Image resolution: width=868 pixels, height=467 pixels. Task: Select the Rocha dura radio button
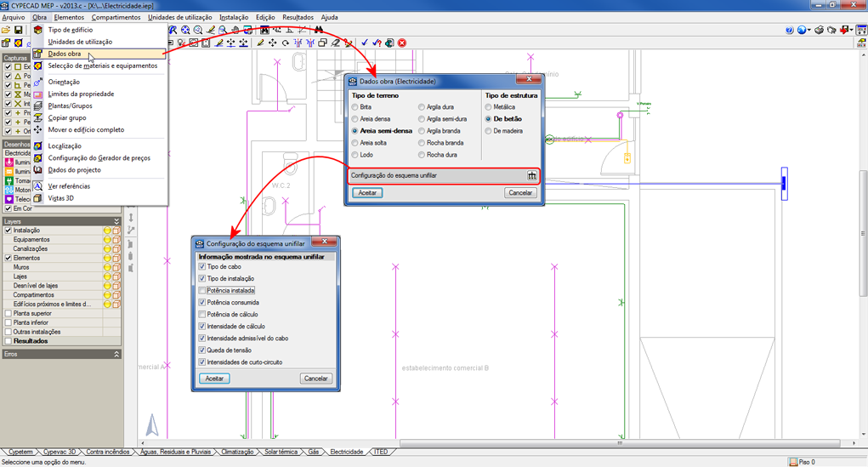pyautogui.click(x=422, y=156)
